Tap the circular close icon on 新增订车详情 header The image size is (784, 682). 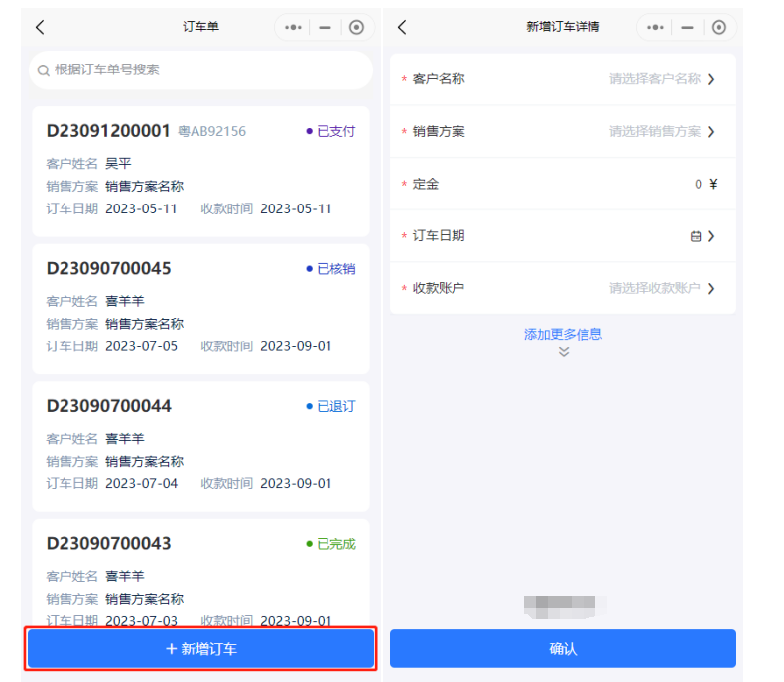pos(719,27)
